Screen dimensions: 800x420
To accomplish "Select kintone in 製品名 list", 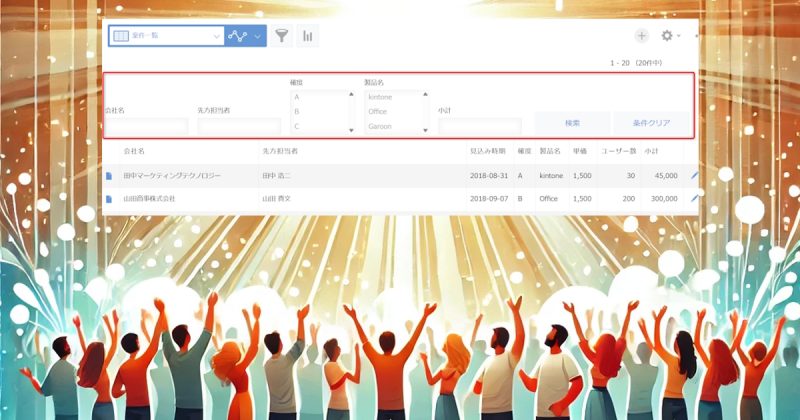I will pos(393,97).
